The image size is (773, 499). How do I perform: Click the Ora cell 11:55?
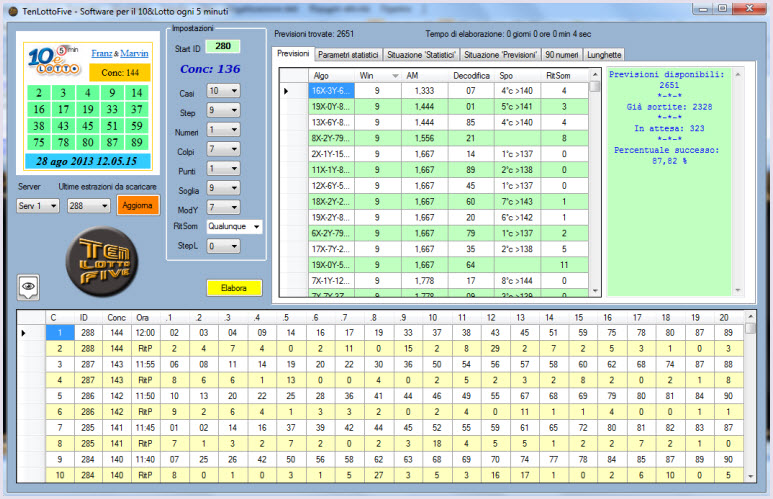click(145, 364)
